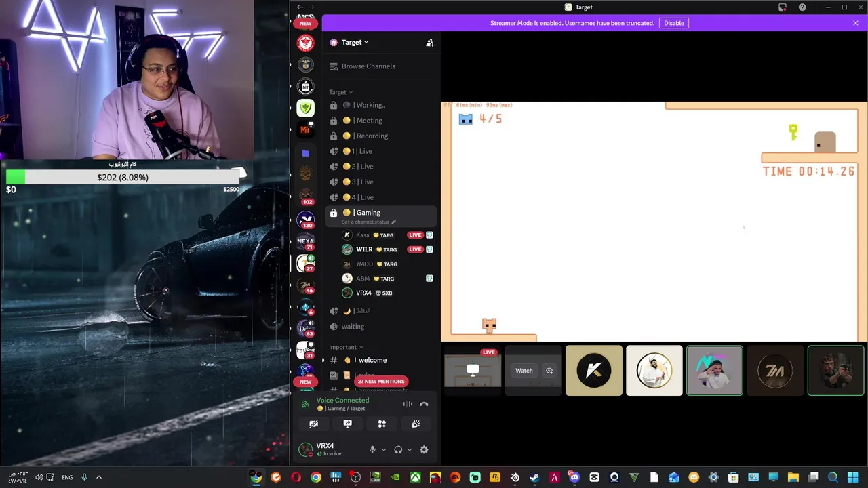Open the soundboard panel

point(416,424)
